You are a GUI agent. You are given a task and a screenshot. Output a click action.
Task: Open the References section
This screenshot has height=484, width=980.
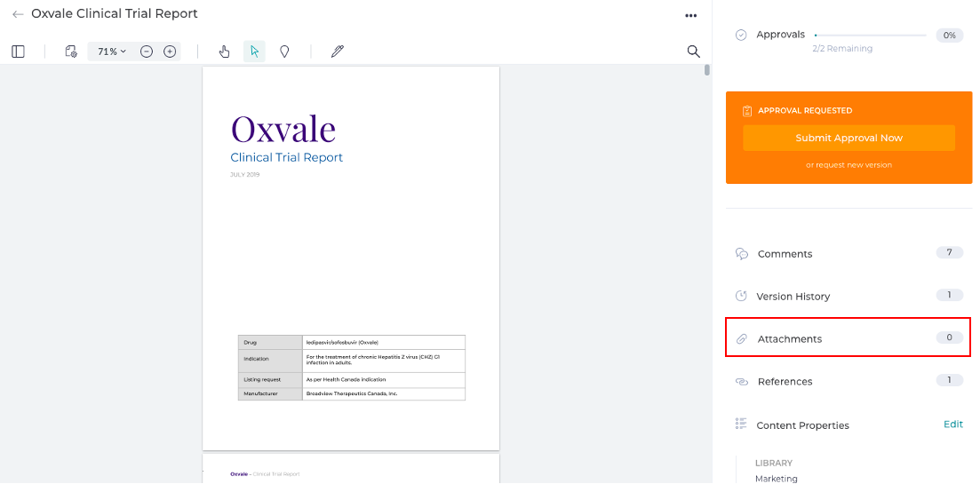pyautogui.click(x=849, y=381)
